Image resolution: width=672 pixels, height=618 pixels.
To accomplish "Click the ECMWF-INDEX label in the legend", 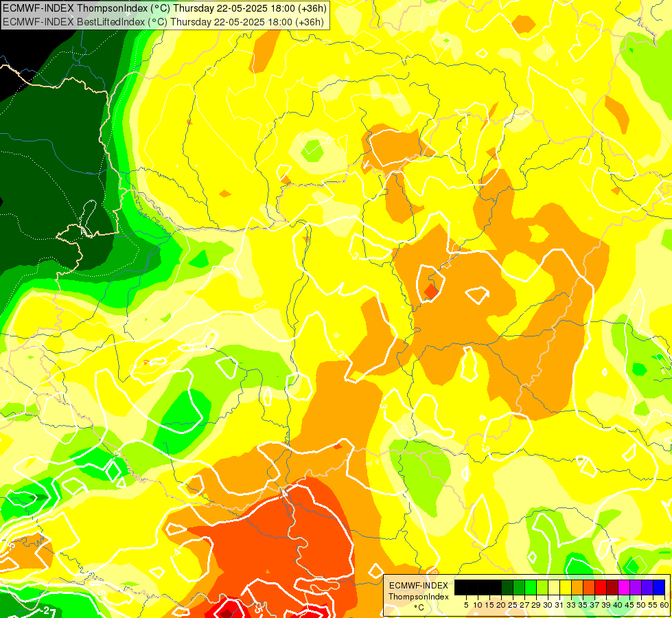I will coord(418,586).
